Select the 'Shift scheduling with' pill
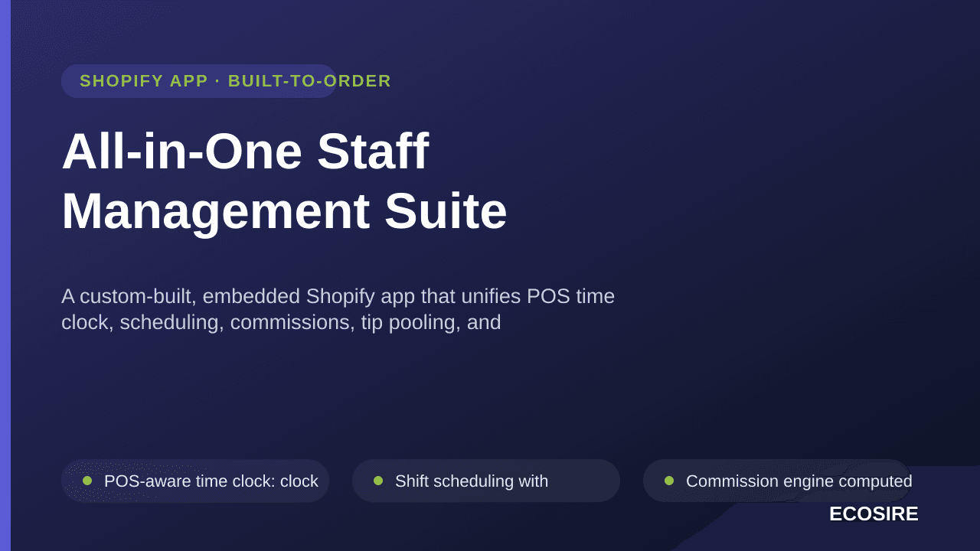 tap(486, 481)
